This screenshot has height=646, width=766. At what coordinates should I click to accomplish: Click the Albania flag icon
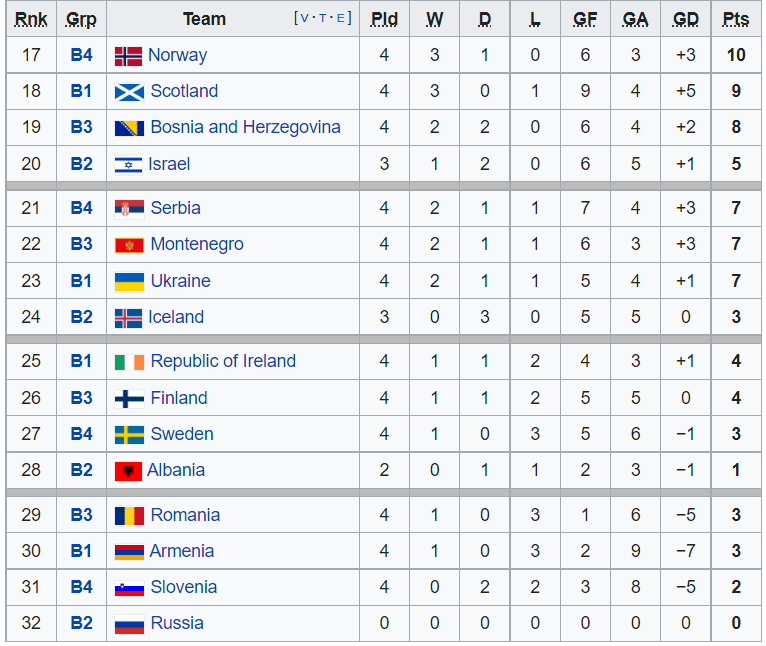[128, 472]
